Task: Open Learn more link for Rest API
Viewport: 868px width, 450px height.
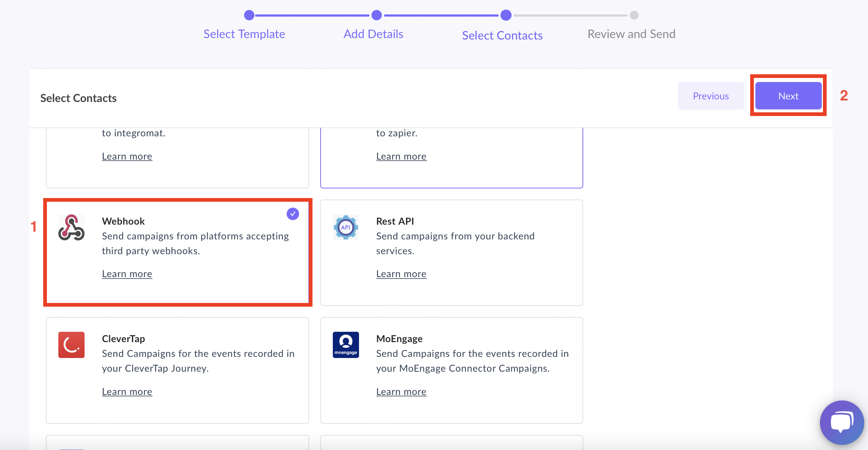Action: click(x=401, y=273)
